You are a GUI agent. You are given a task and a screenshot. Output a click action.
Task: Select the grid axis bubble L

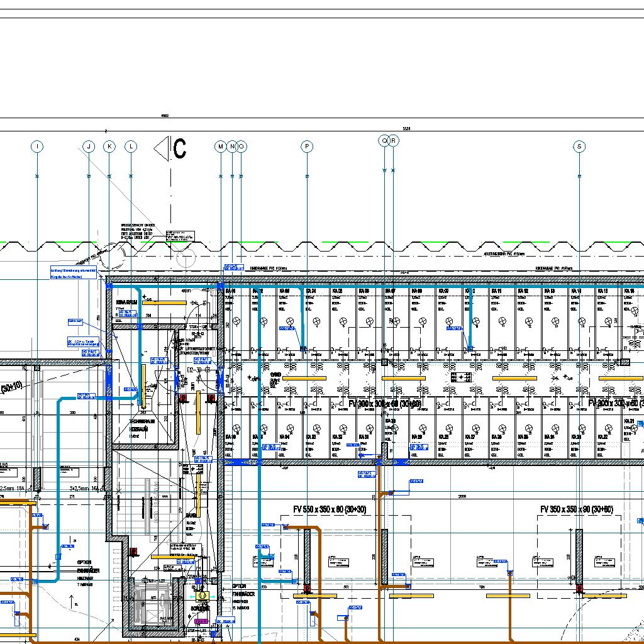(x=131, y=147)
